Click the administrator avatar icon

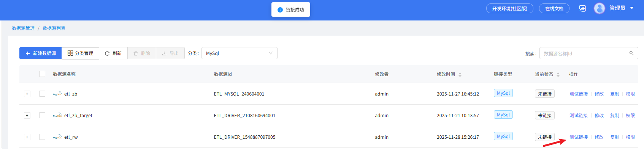600,8
